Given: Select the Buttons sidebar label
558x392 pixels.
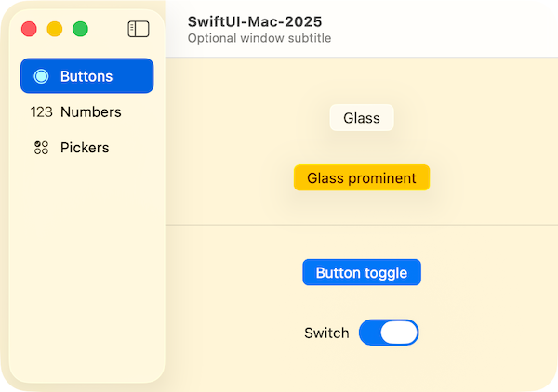Looking at the screenshot, I should coord(86,76).
